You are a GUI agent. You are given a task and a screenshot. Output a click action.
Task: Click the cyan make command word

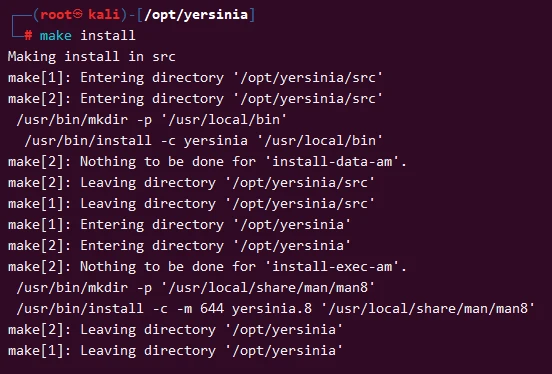coord(56,36)
